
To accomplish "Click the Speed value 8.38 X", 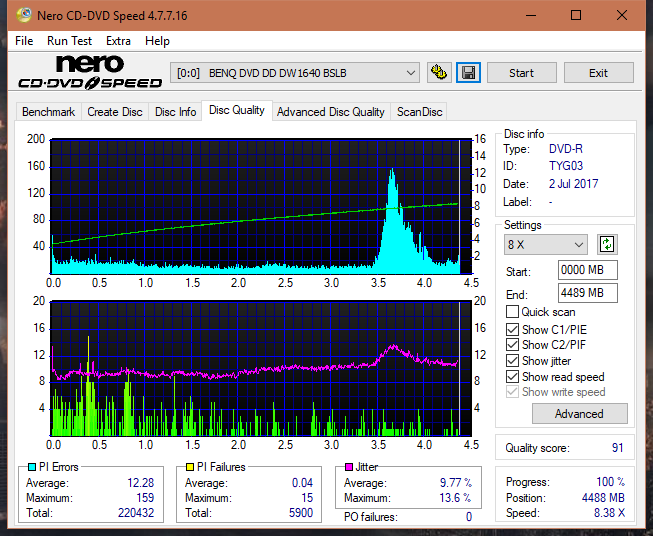I will click(609, 513).
